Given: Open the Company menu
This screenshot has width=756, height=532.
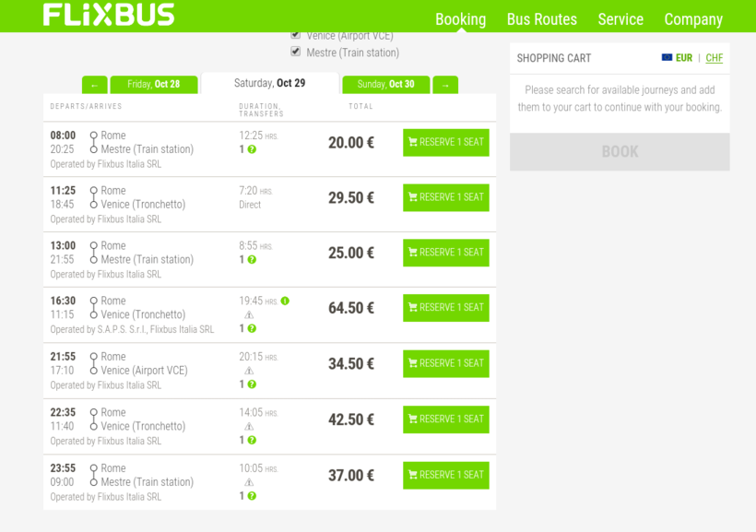Looking at the screenshot, I should 693,19.
